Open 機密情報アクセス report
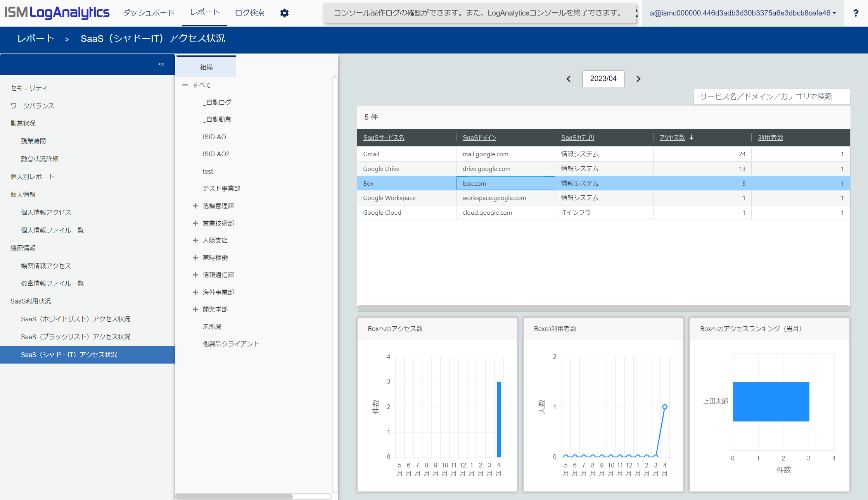868x500 pixels. (x=46, y=266)
